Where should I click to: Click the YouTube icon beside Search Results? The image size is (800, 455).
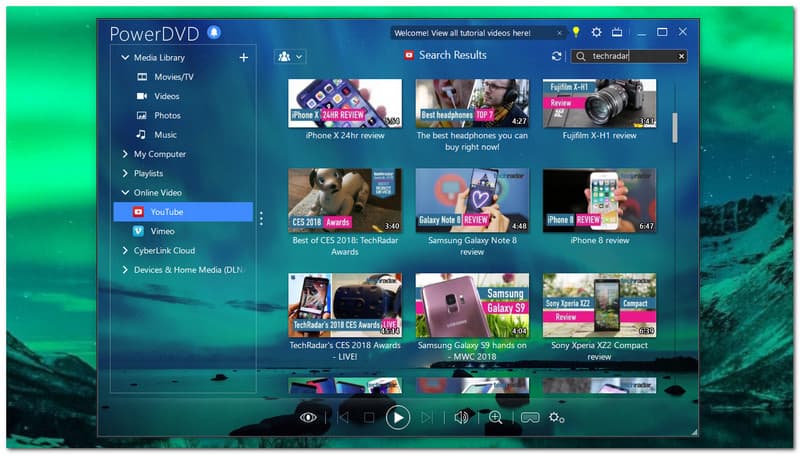pyautogui.click(x=409, y=55)
